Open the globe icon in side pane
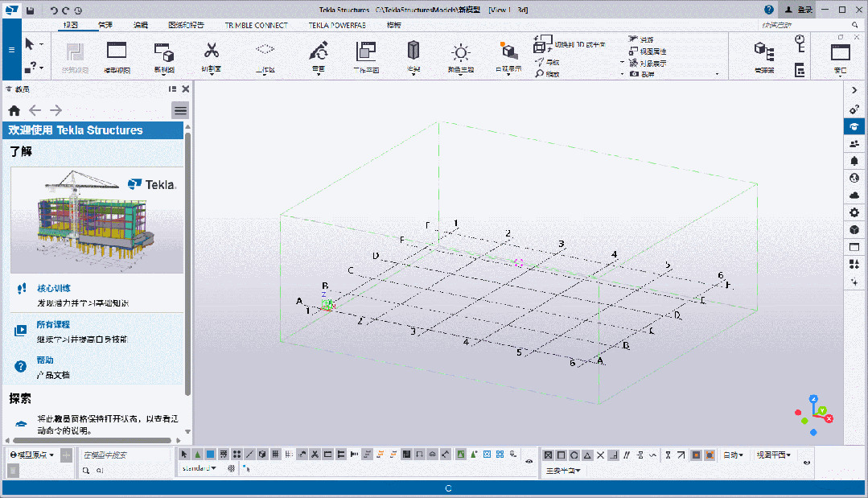The width and height of the screenshot is (868, 498). pos(854,178)
